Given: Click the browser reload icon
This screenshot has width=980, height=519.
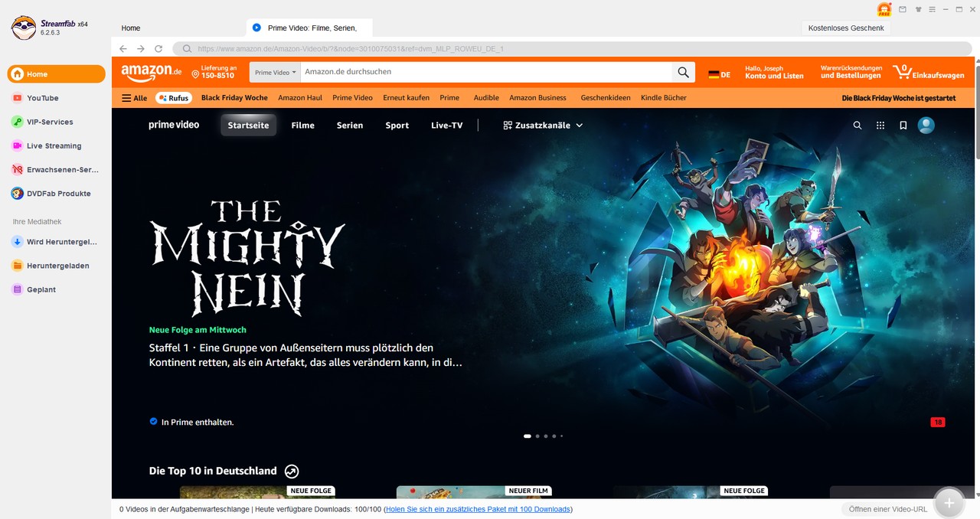Looking at the screenshot, I should [158, 48].
